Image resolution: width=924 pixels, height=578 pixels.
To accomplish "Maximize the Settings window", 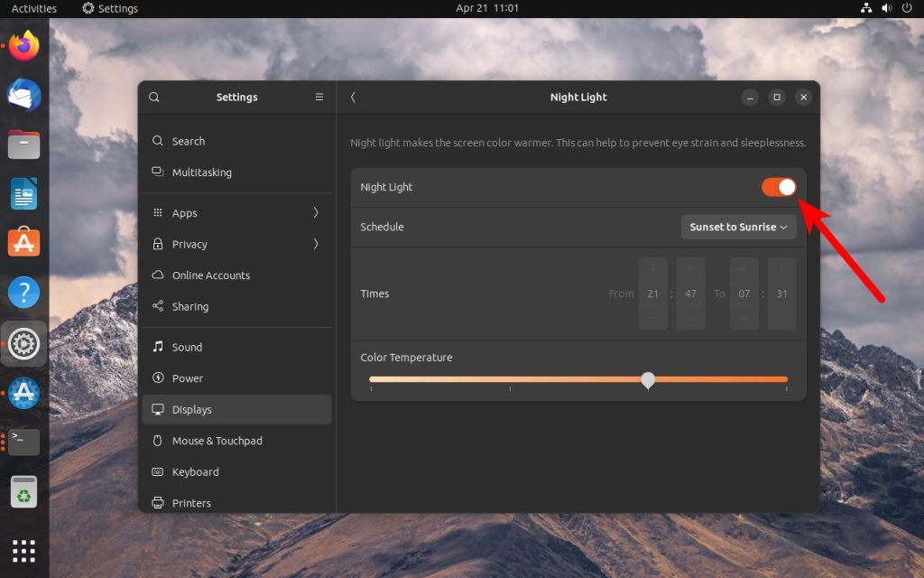I will coord(777,98).
